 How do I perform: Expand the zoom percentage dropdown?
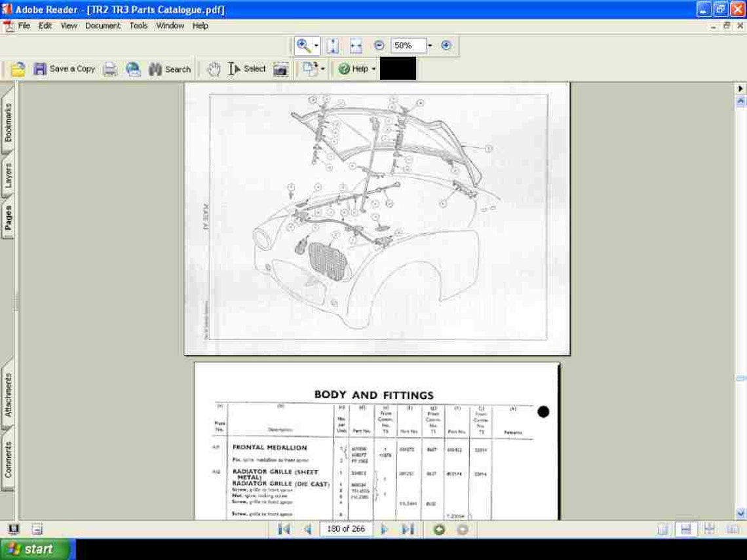(x=430, y=46)
